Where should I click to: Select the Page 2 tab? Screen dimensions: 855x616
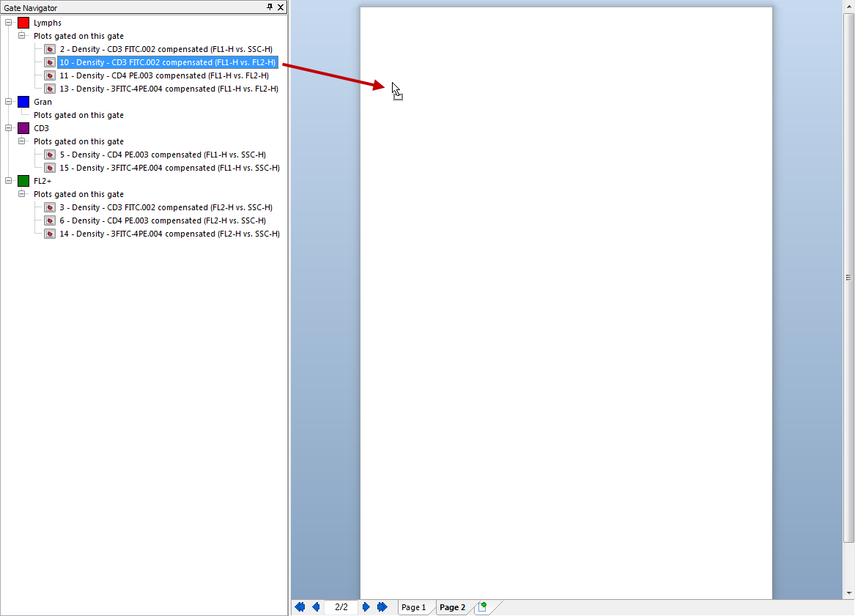coord(452,607)
